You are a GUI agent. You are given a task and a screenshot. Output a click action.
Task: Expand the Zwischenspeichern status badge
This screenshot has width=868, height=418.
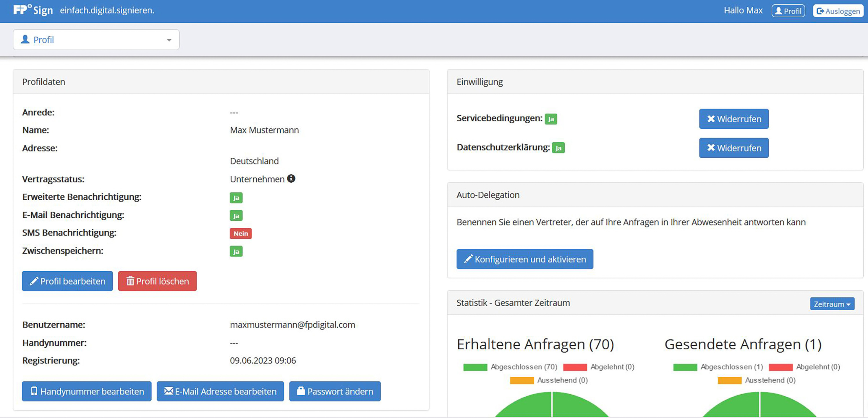click(236, 251)
